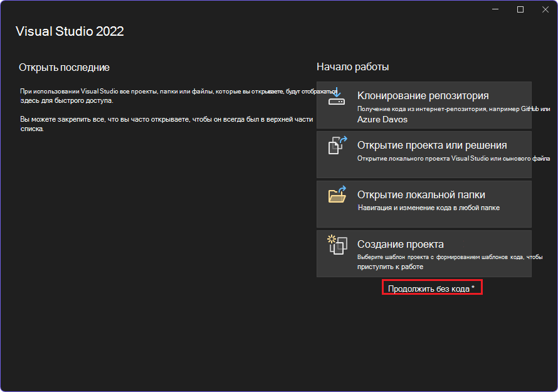Select Открытие проекта или решения

pos(424,154)
